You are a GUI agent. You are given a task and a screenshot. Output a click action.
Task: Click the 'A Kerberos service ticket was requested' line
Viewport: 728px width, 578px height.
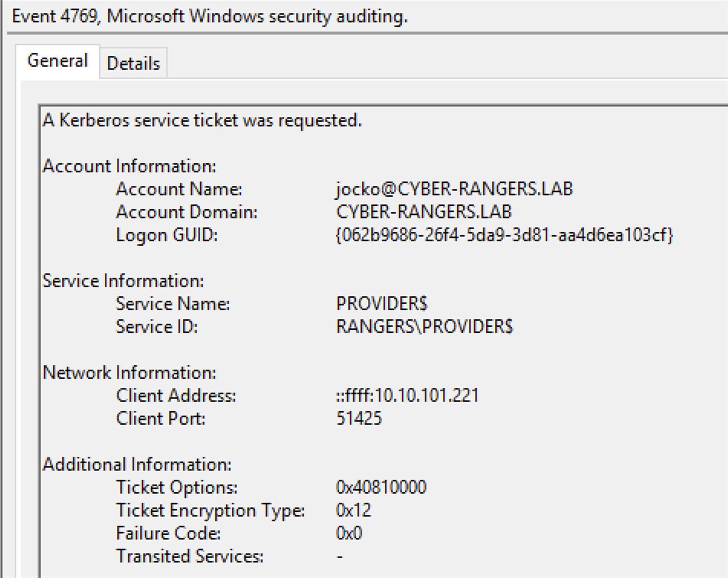[x=202, y=121]
